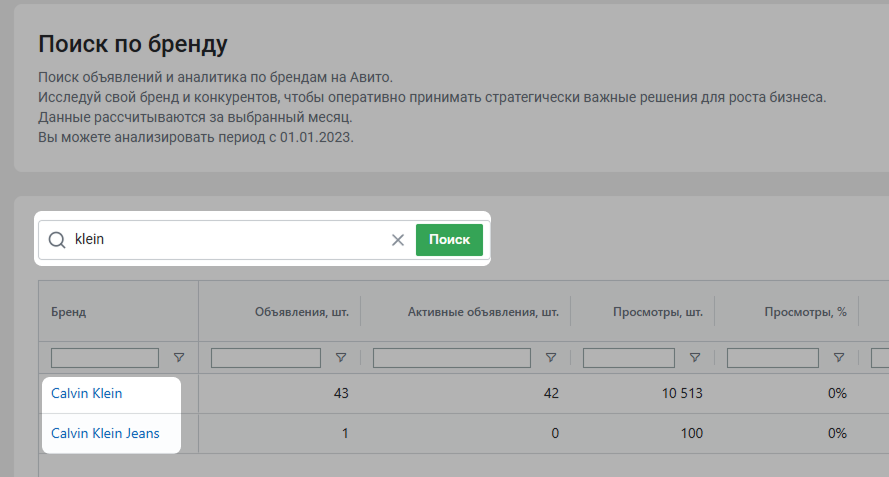889x477 pixels.
Task: Click the text Вы можете анализировать период
Action: click(151, 137)
